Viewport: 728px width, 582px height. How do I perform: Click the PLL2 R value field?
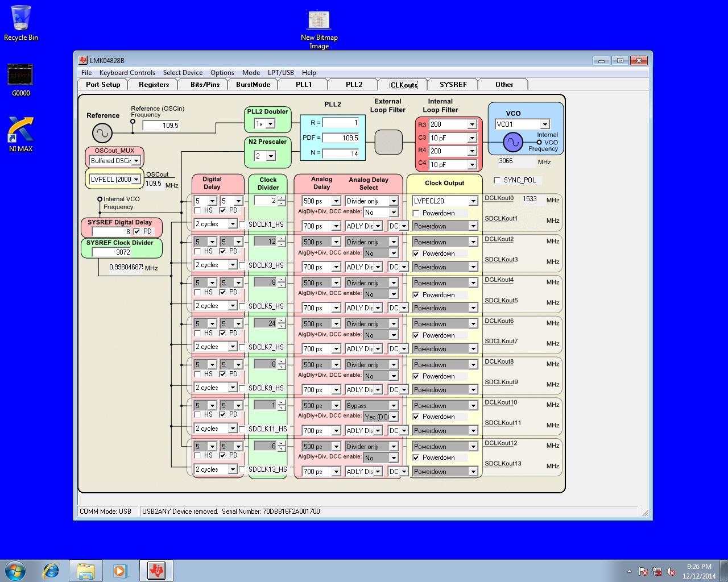(341, 123)
